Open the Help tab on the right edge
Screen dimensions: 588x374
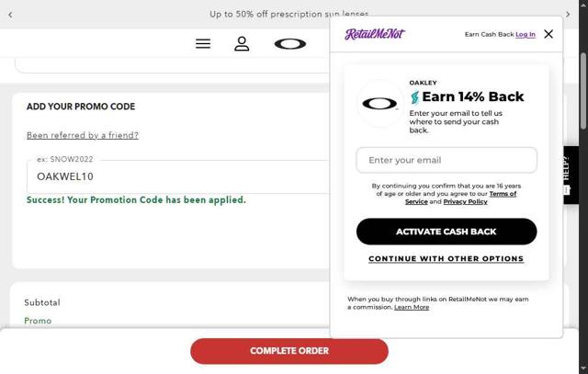[x=570, y=175]
